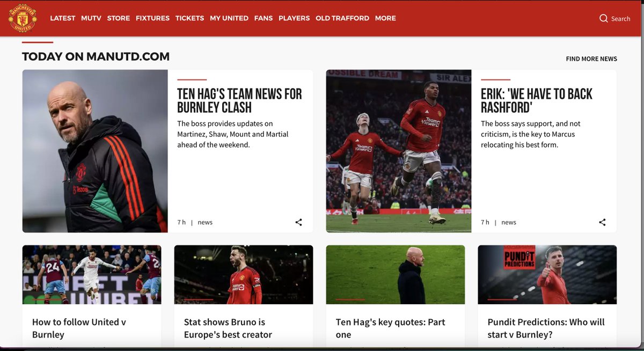The width and height of the screenshot is (644, 351).
Task: Click the '7 h' timestamp on the Rashford card
Action: point(485,222)
